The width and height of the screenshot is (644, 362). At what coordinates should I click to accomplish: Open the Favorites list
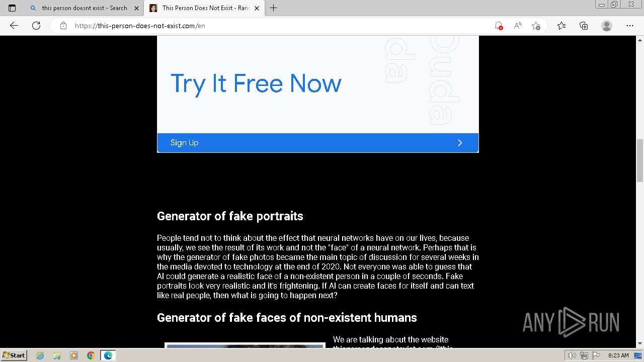pyautogui.click(x=561, y=26)
